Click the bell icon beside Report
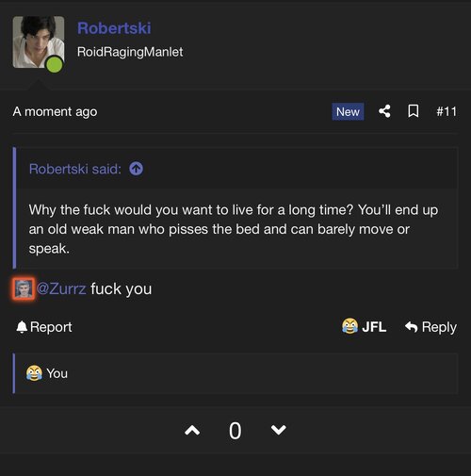 pos(22,327)
